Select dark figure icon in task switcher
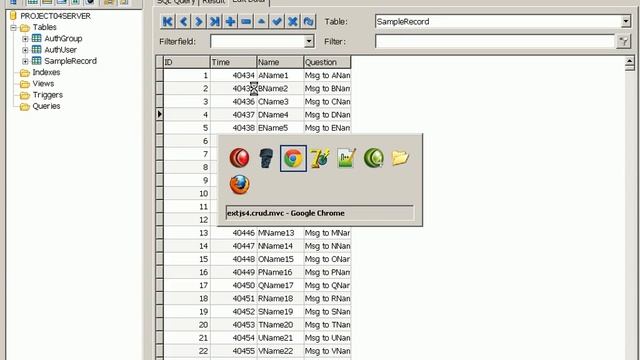Viewport: 640px width, 360px height. point(266,158)
